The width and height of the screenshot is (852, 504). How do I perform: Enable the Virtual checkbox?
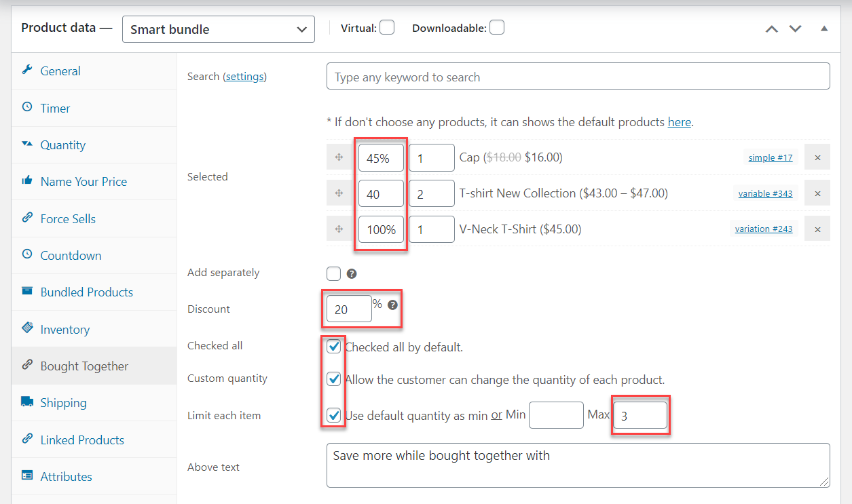pos(386,27)
